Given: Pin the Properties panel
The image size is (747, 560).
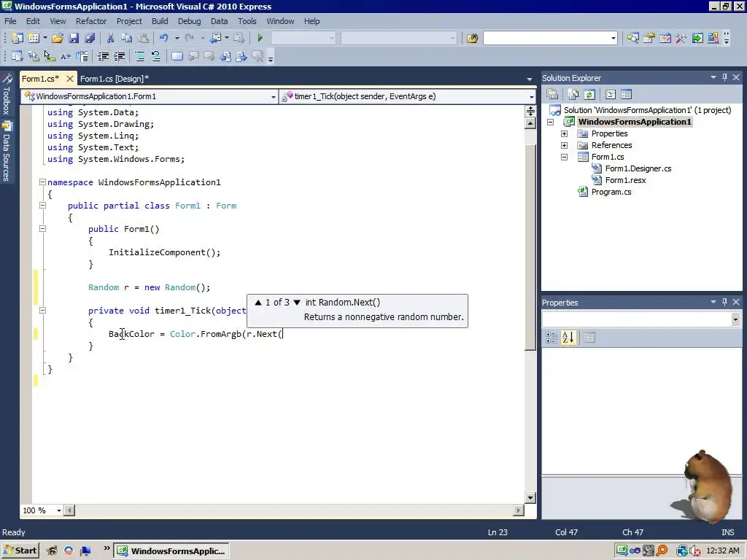Looking at the screenshot, I should [x=724, y=303].
